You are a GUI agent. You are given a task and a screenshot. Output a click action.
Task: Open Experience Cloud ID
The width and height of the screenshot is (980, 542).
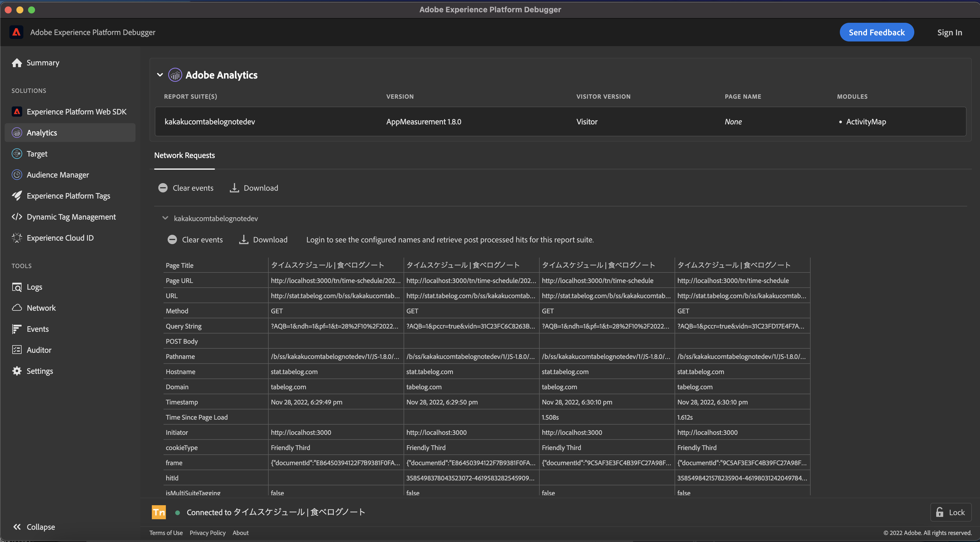(x=60, y=238)
